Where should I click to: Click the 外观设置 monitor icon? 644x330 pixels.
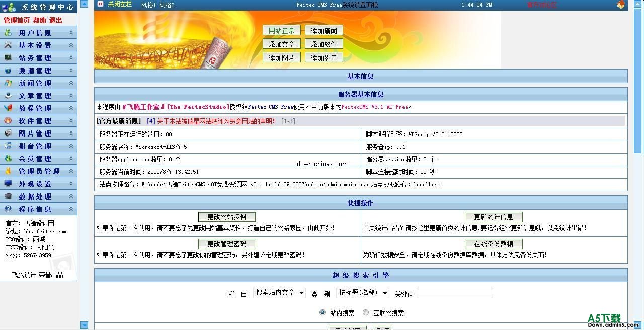pyautogui.click(x=8, y=184)
